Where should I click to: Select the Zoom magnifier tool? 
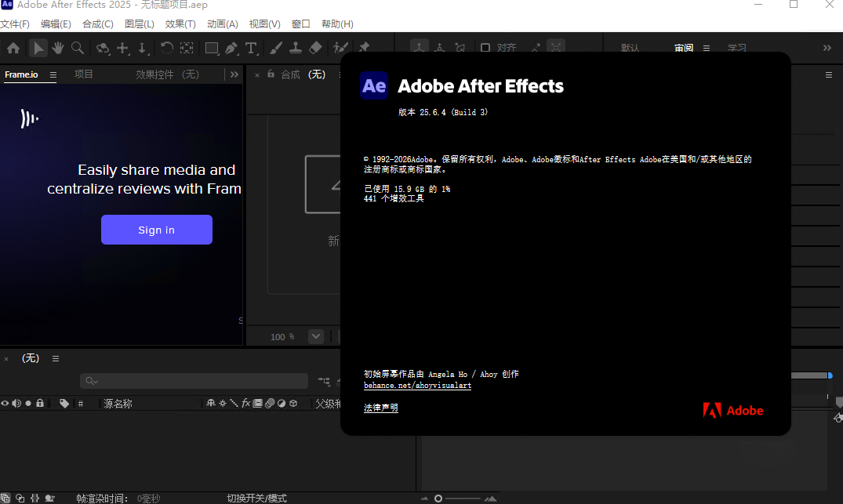pyautogui.click(x=78, y=49)
